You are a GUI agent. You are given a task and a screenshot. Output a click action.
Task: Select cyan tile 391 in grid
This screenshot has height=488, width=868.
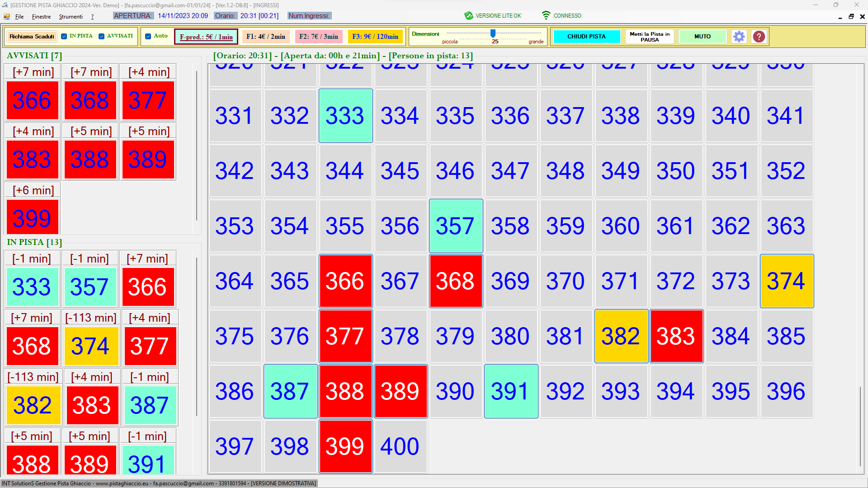pos(510,391)
